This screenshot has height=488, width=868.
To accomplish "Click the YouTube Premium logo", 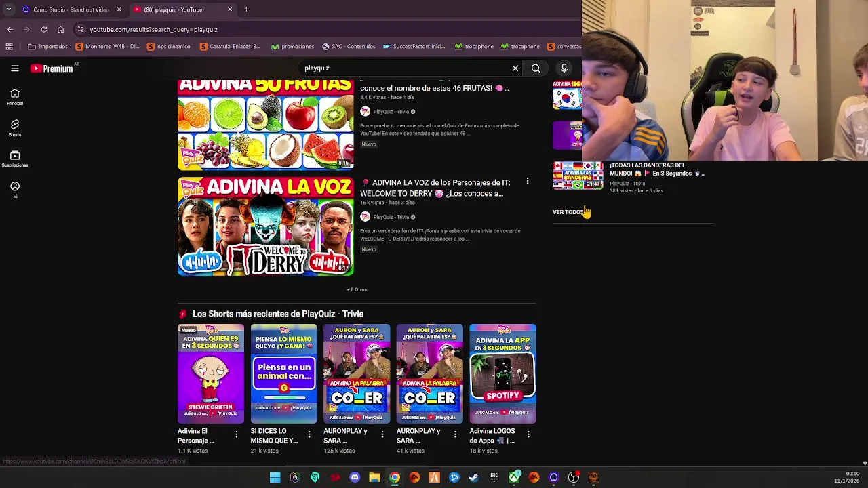I will 52,68.
